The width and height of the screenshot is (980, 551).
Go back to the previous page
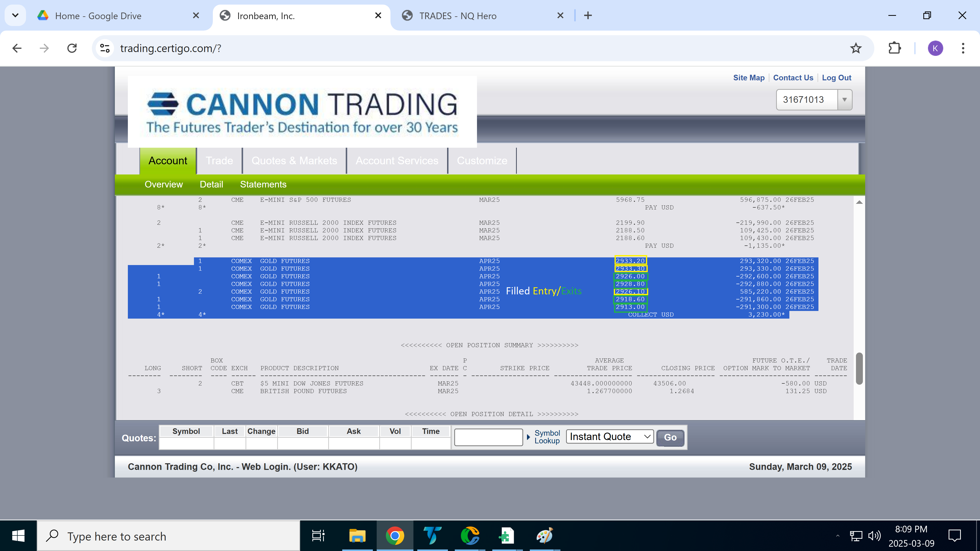17,48
